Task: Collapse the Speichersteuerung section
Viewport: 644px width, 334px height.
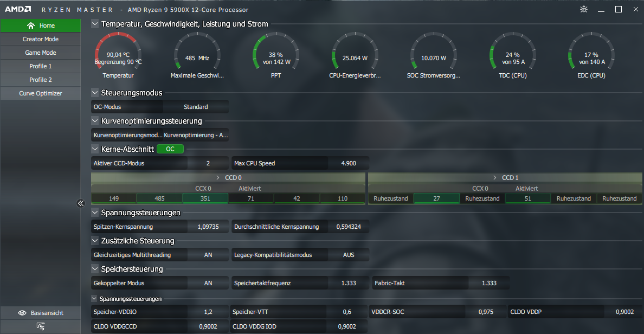Action: [x=95, y=269]
